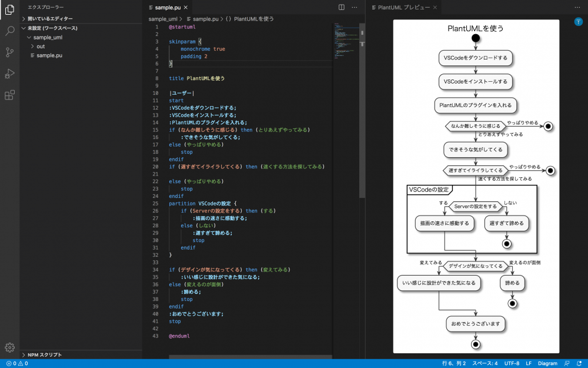Click the スペース: 4 indentation status
This screenshot has height=368, width=588.
[x=485, y=363]
